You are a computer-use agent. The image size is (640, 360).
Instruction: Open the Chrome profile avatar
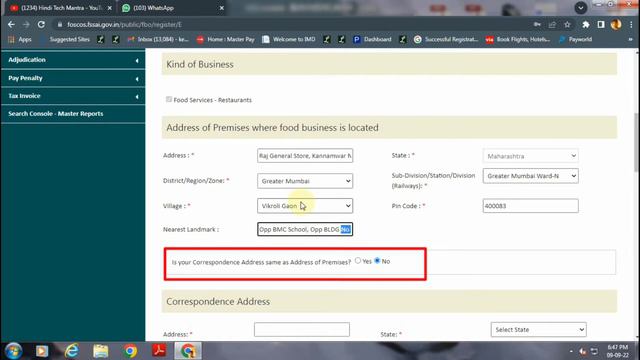[x=616, y=24]
